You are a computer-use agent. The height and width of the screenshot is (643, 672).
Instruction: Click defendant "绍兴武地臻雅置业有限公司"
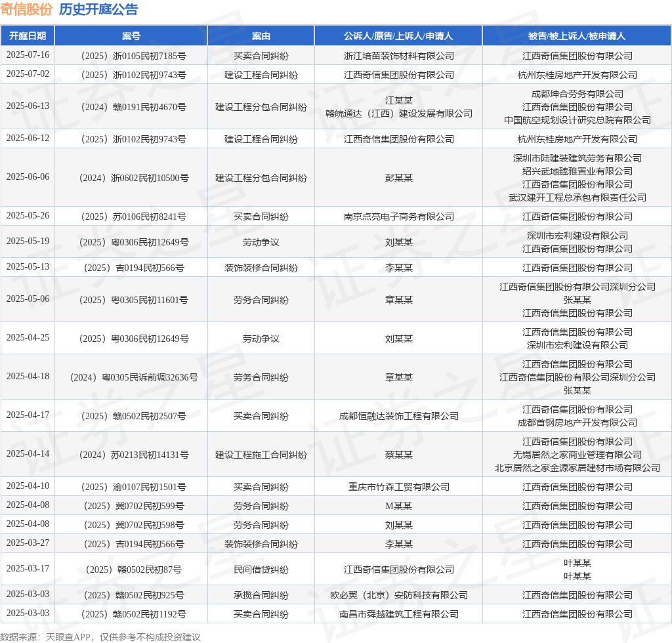click(577, 171)
